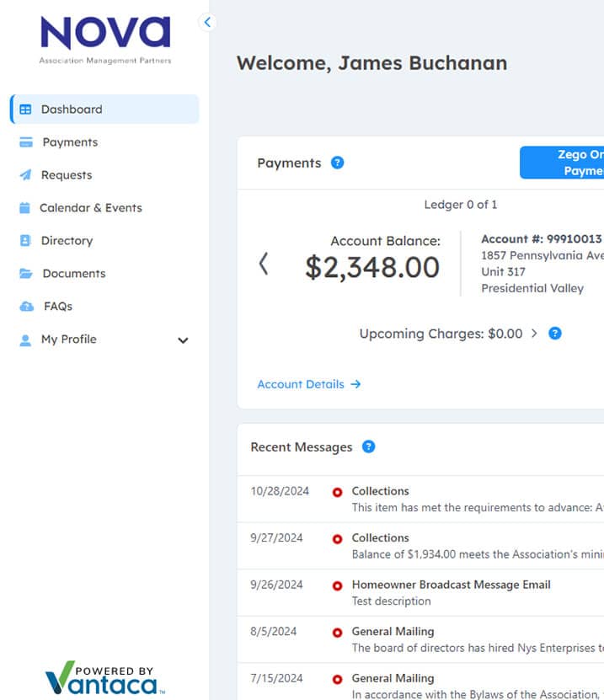The image size is (604, 700).
Task: Open the 10/28/2024 Collections message
Action: [380, 491]
